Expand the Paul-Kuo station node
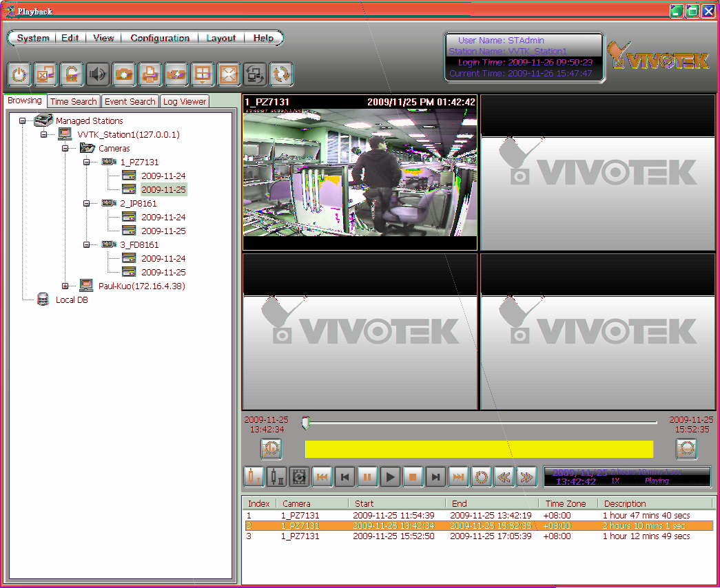This screenshot has width=720, height=588. click(65, 286)
